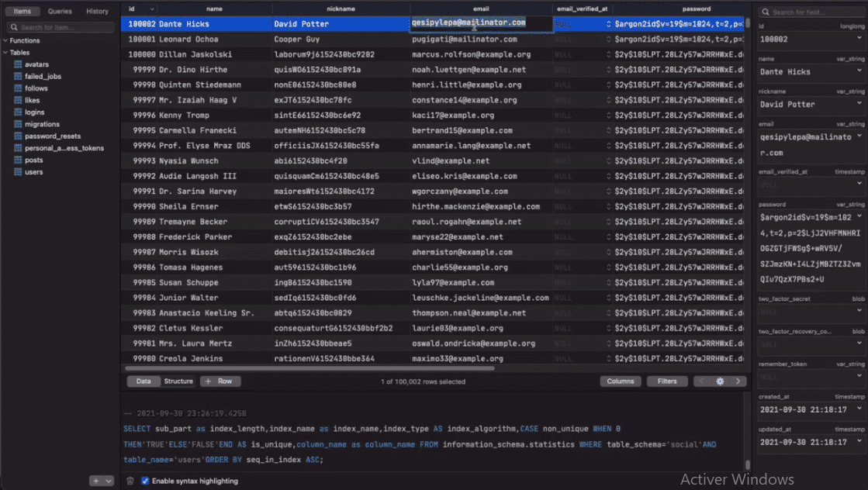Open the migrations table icon
The image size is (868, 490).
click(18, 124)
